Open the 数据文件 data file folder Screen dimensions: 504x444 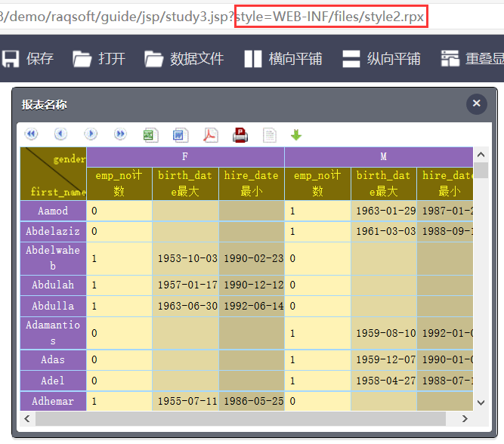pyautogui.click(x=184, y=58)
